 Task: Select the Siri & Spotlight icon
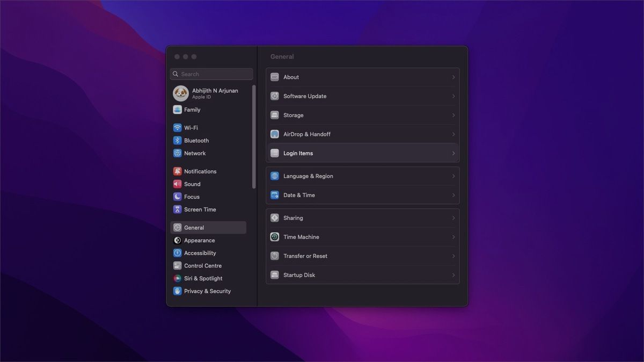[x=177, y=278]
